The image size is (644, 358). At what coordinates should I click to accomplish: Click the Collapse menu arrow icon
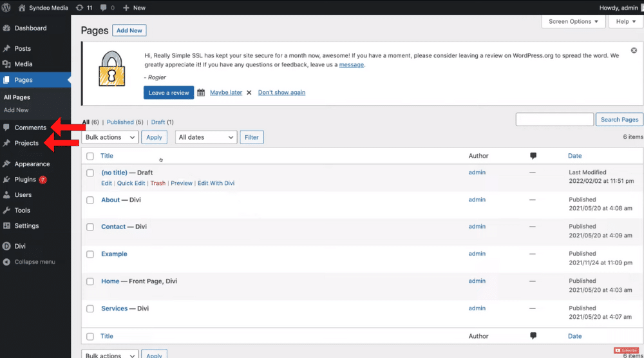coord(6,261)
